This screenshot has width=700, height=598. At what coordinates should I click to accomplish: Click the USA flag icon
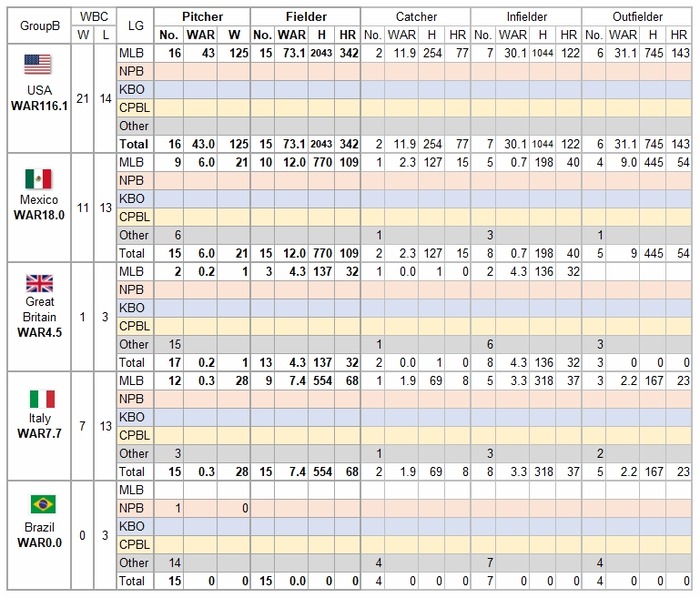(38, 65)
